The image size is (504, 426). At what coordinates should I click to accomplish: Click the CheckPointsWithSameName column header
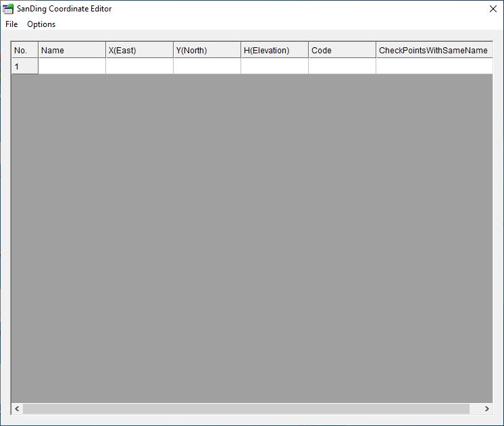tap(433, 50)
